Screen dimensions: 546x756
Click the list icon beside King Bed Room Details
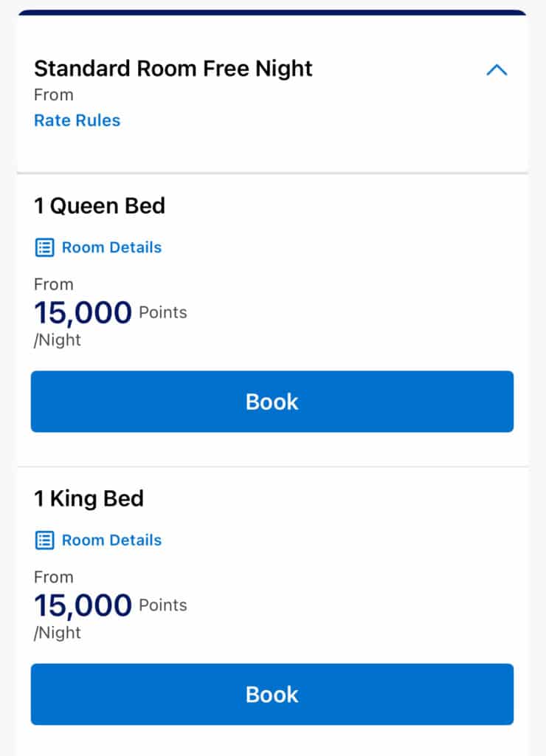coord(45,540)
